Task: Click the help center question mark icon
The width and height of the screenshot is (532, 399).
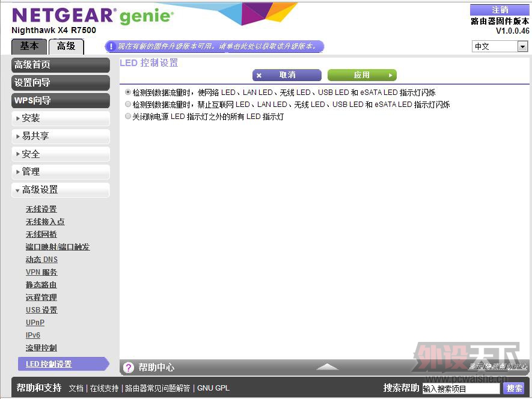Action: (129, 368)
